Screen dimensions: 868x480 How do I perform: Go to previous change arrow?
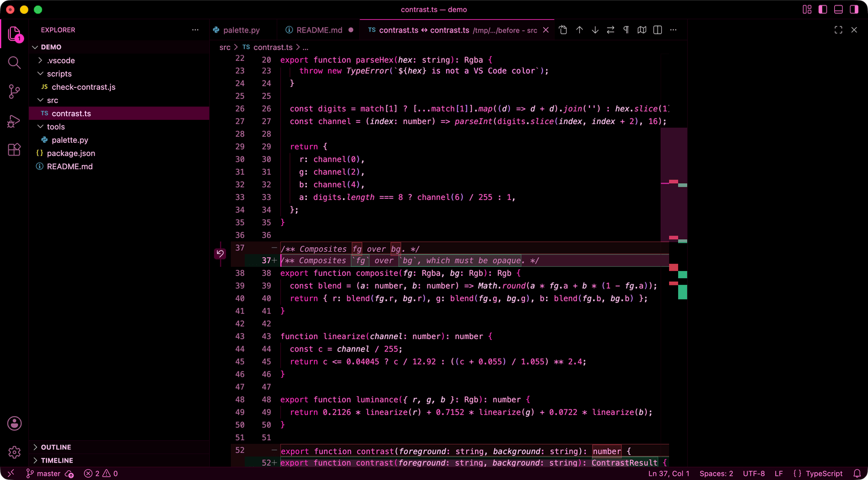coord(579,30)
